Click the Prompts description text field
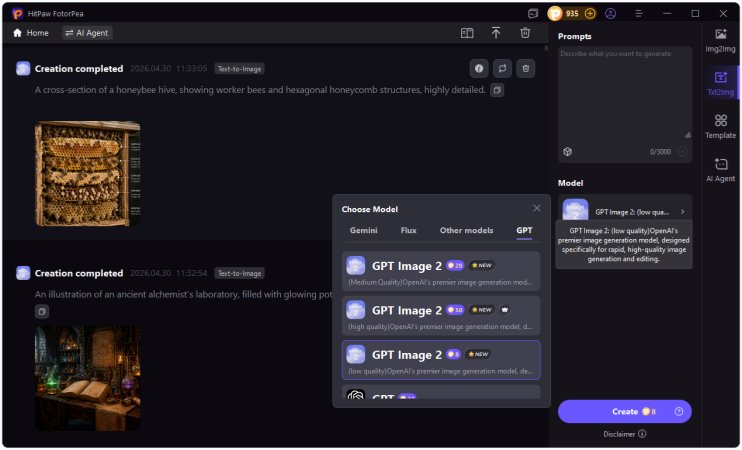The height and width of the screenshot is (450, 742). (624, 95)
